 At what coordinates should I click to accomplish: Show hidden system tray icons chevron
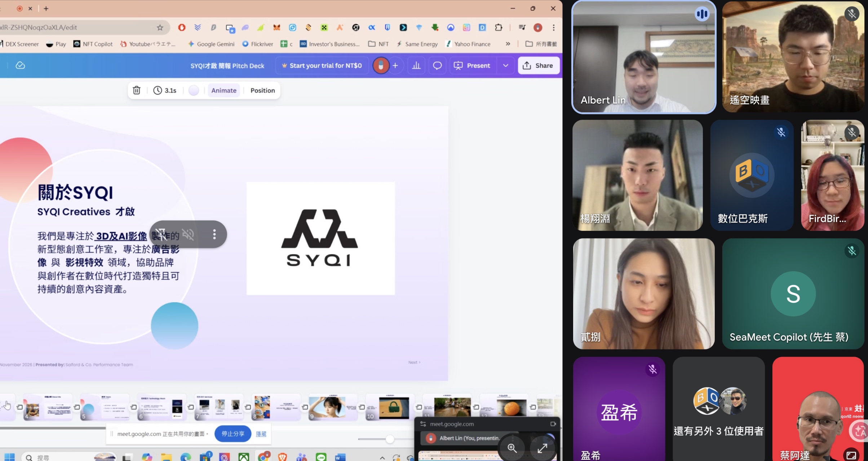pyautogui.click(x=382, y=458)
